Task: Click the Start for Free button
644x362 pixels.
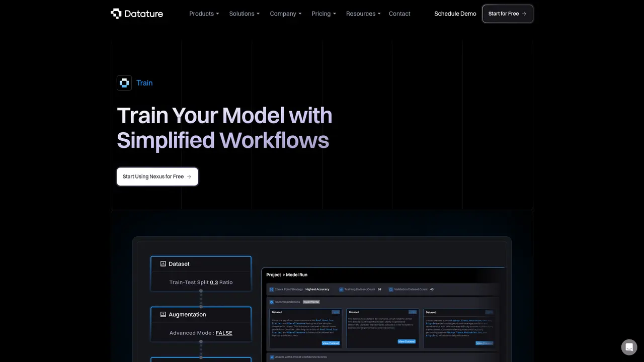Action: [x=508, y=14]
